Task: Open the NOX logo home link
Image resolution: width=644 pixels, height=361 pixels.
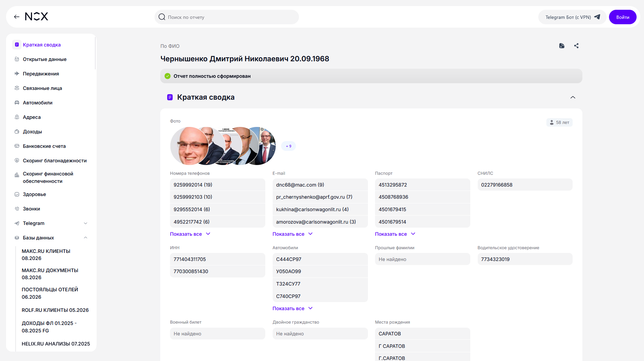Action: pyautogui.click(x=37, y=17)
